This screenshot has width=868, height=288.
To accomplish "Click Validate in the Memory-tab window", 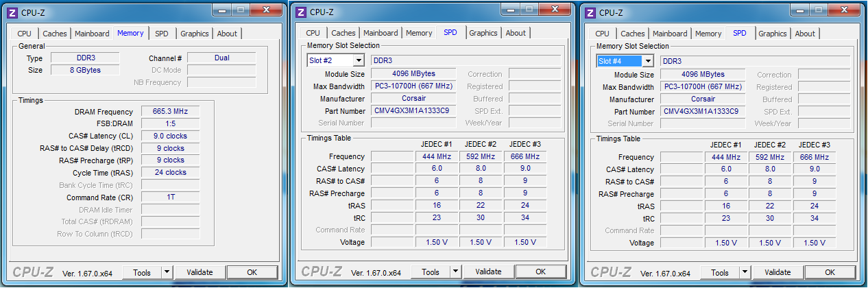I will (x=200, y=272).
